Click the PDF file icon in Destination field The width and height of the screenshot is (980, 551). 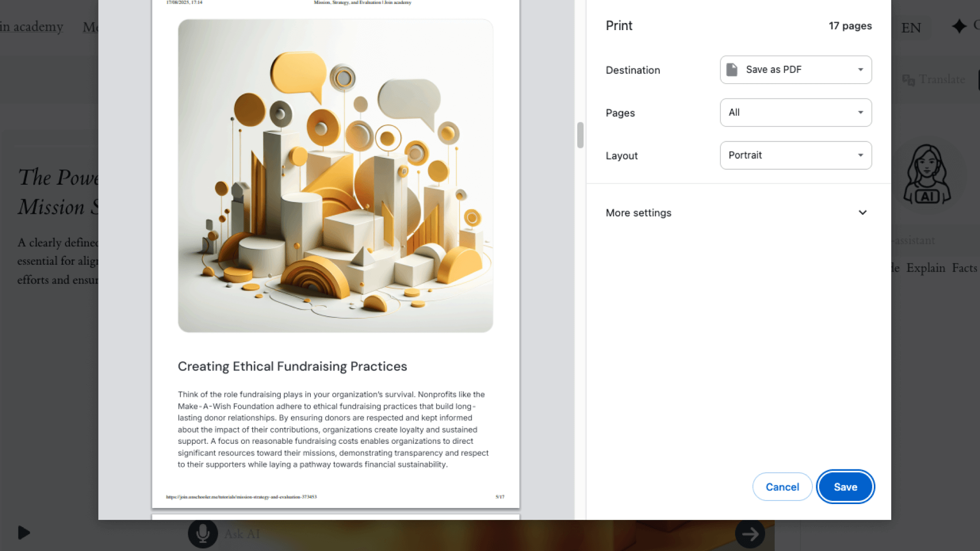732,69
